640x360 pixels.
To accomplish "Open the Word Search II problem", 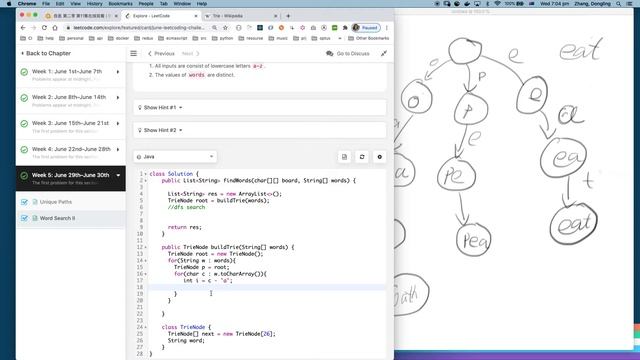I will point(58,218).
